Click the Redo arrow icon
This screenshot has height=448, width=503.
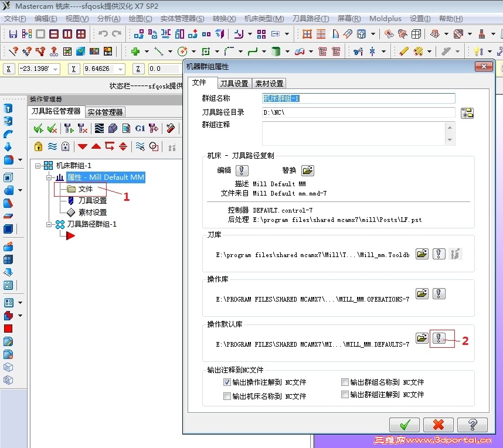pos(117,33)
